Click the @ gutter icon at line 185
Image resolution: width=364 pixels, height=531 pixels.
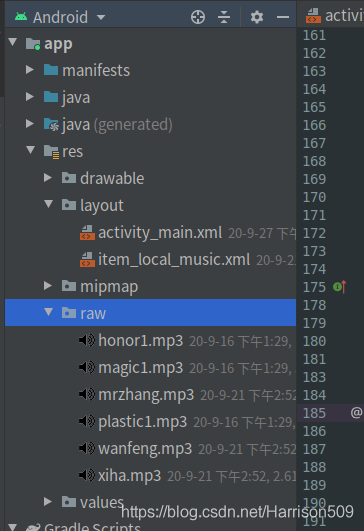click(357, 413)
